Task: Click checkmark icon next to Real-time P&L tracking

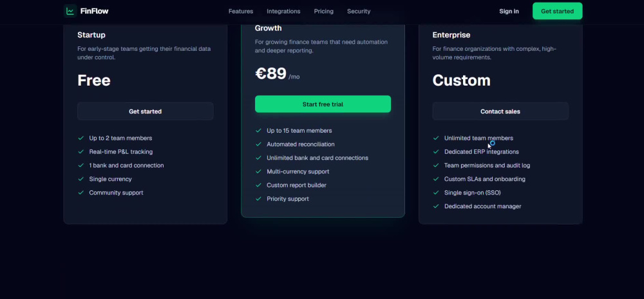Action: coord(81,151)
